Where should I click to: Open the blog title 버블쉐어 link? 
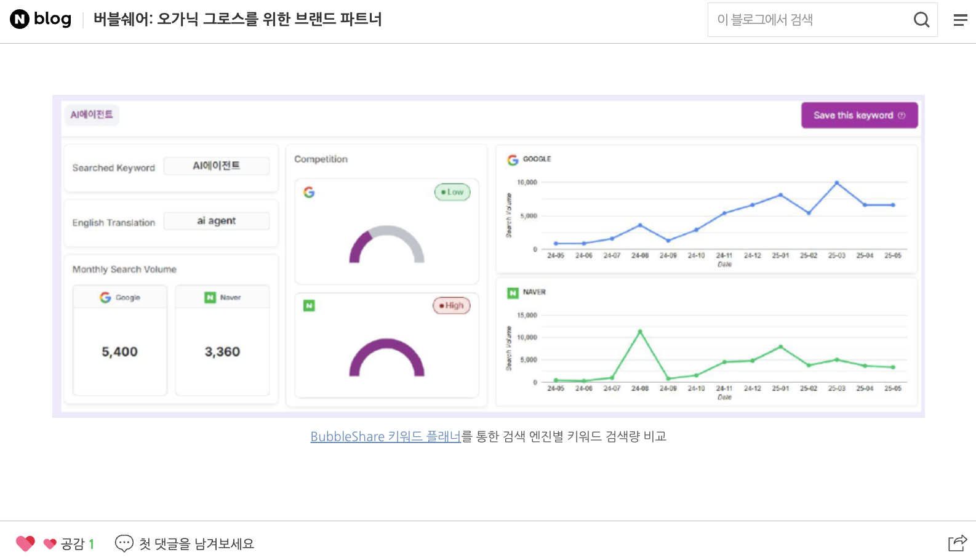tap(238, 19)
